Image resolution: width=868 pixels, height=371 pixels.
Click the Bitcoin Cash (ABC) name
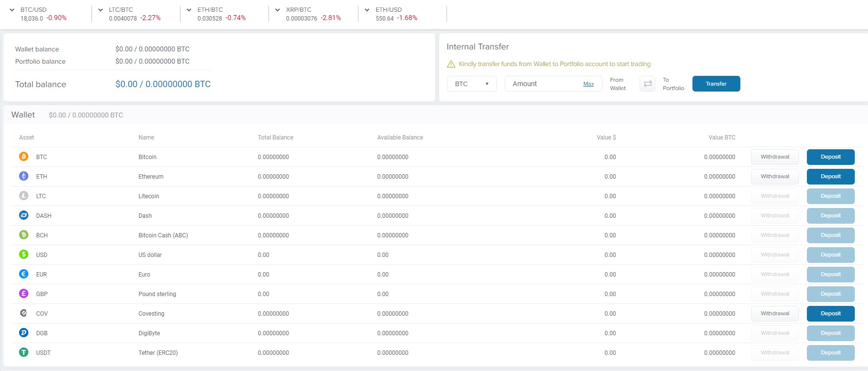[x=163, y=235]
